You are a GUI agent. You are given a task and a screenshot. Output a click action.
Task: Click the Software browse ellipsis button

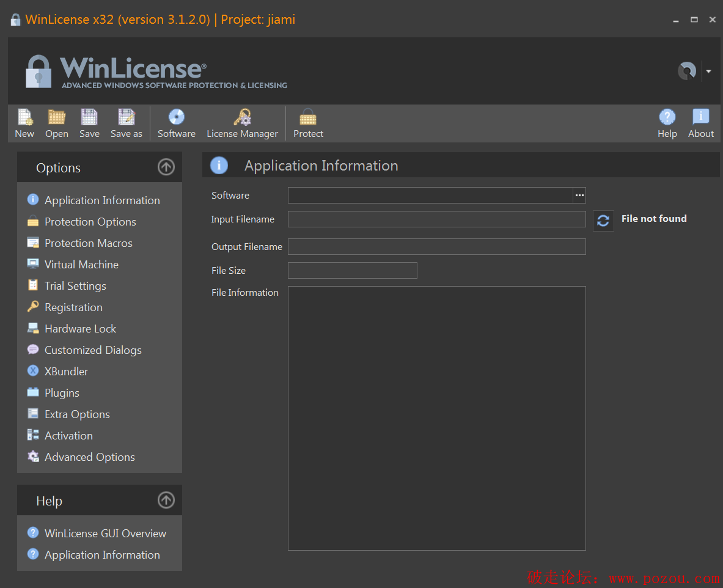click(579, 195)
